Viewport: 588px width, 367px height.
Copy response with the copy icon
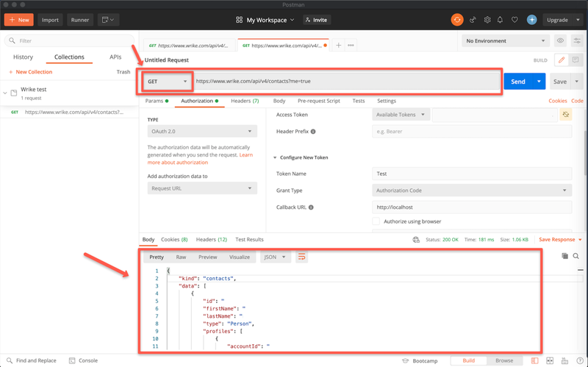564,256
